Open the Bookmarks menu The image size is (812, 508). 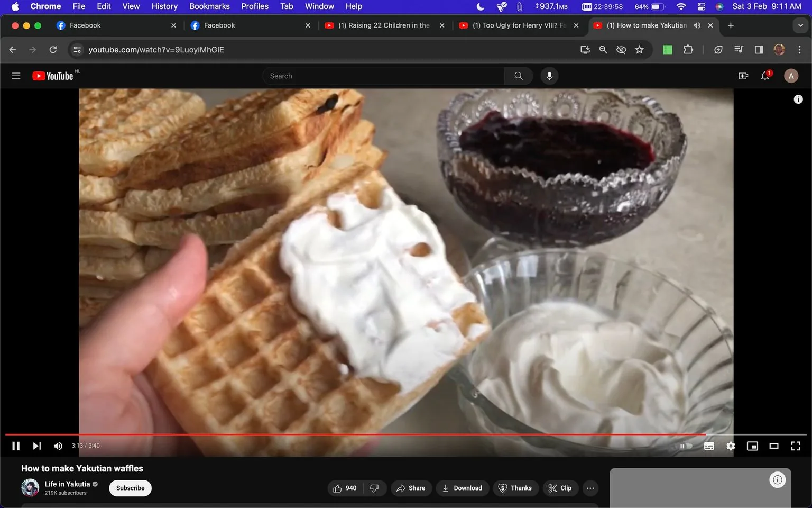pos(209,6)
